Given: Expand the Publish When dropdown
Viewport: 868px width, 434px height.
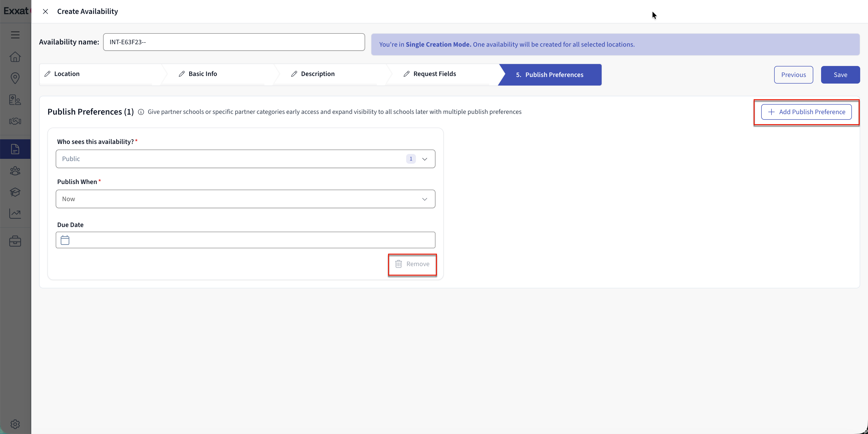Looking at the screenshot, I should tap(245, 199).
